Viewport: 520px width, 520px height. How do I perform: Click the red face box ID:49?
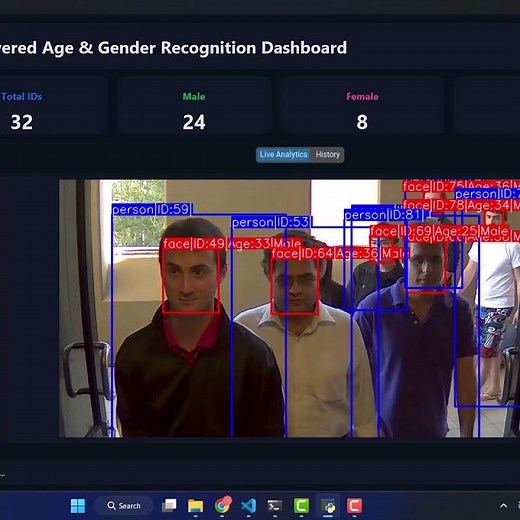pyautogui.click(x=191, y=281)
